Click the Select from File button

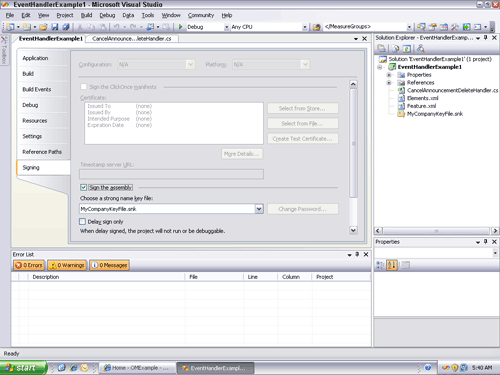coord(303,123)
